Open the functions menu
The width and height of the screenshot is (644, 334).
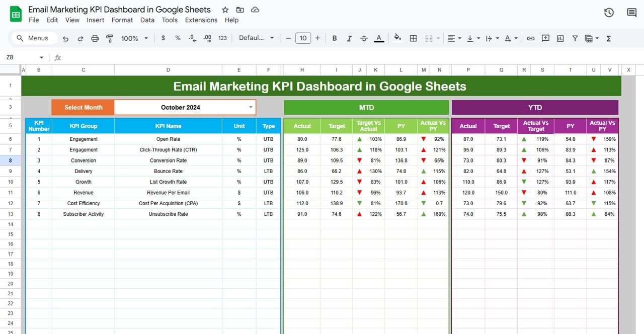(609, 38)
